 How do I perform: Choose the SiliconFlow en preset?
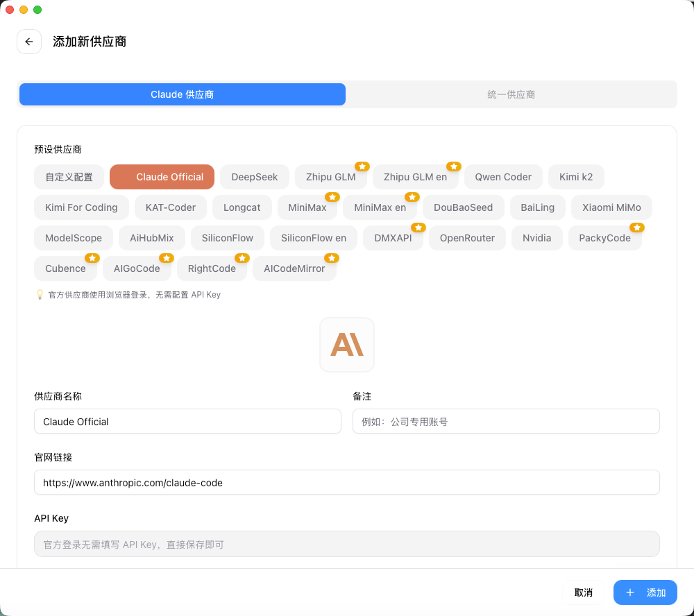click(x=314, y=238)
